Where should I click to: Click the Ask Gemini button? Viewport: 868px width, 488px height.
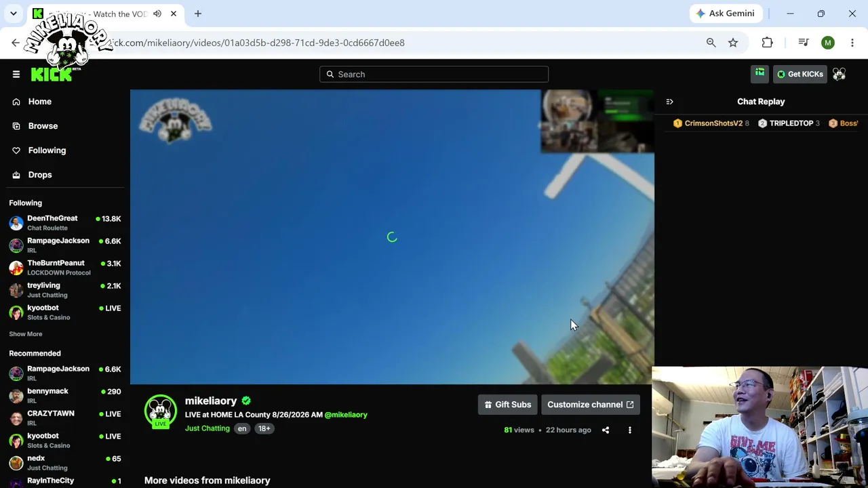tap(726, 14)
